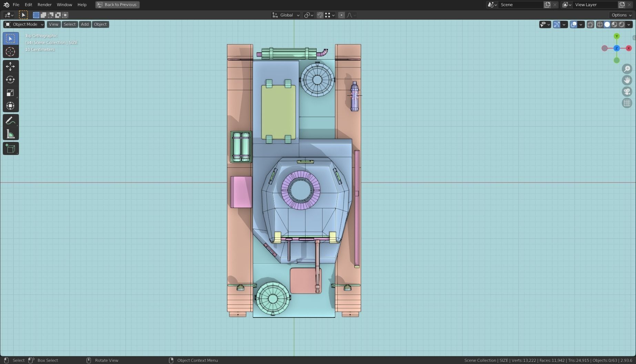636x364 pixels.
Task: Switch to Material Preview shading
Action: pyautogui.click(x=614, y=24)
